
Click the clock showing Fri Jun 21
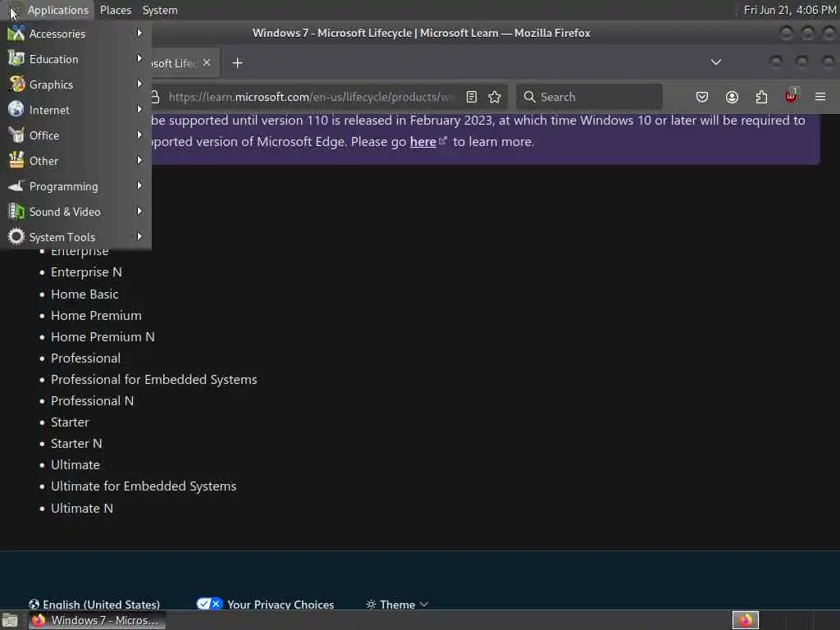790,10
